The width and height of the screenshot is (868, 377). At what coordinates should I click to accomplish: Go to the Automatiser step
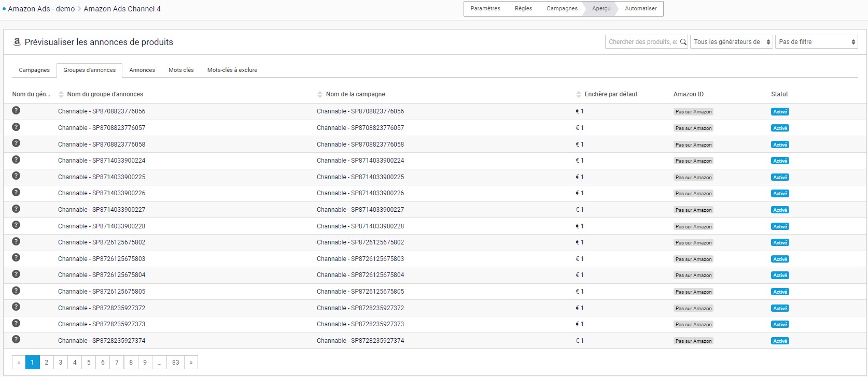point(641,8)
